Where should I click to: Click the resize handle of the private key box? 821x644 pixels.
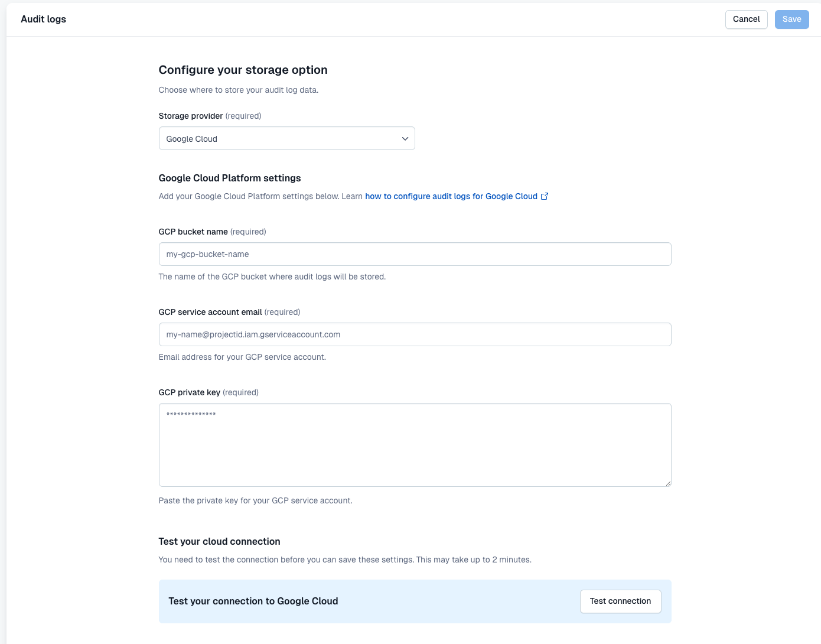pos(668,483)
